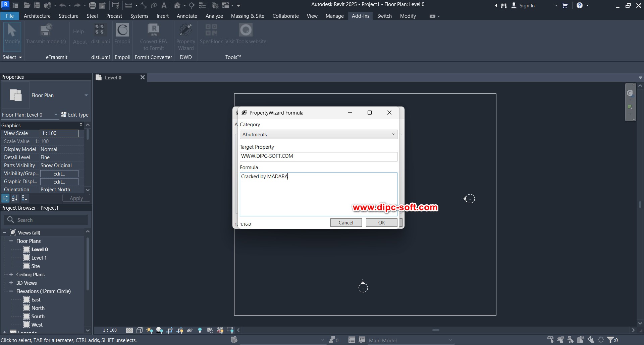This screenshot has width=644, height=345.
Task: Open the SpecBlock tool
Action: tap(211, 34)
